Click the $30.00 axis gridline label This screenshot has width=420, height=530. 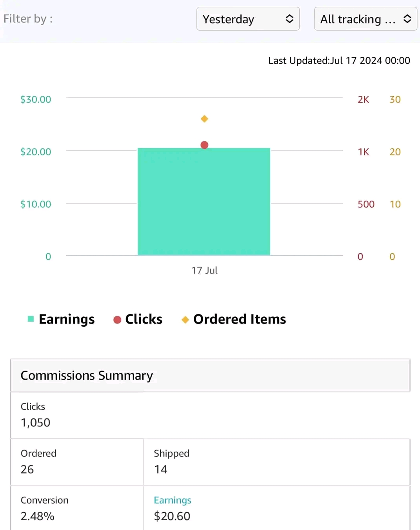point(35,99)
